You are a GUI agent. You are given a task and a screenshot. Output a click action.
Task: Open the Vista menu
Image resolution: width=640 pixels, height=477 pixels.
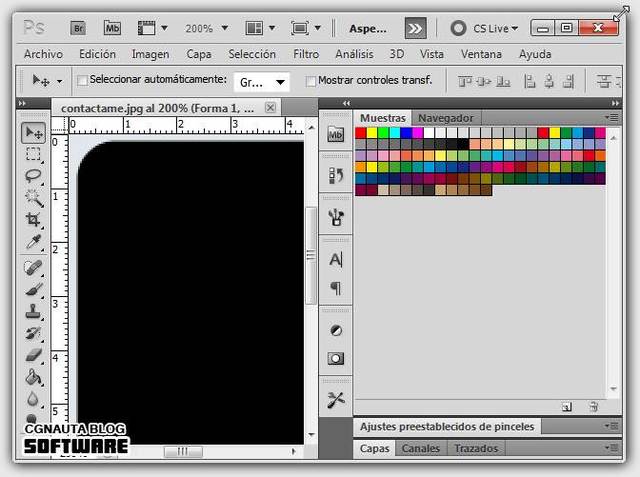431,54
